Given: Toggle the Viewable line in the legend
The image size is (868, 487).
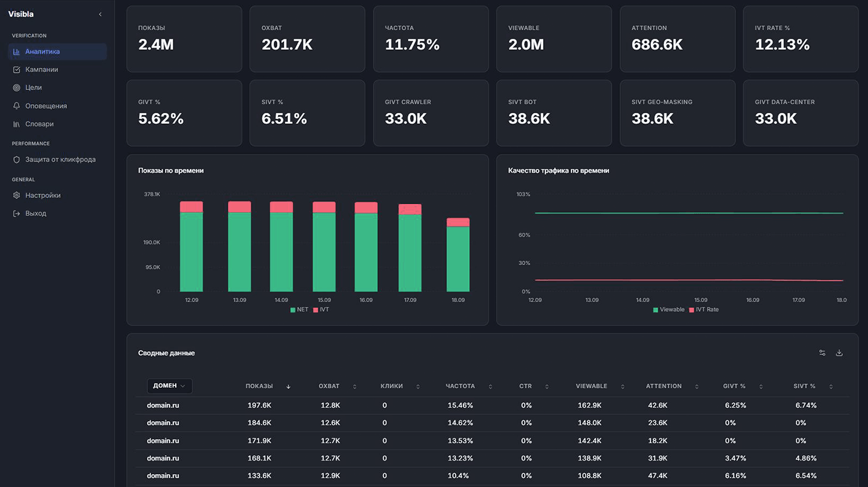Looking at the screenshot, I should pyautogui.click(x=669, y=309).
